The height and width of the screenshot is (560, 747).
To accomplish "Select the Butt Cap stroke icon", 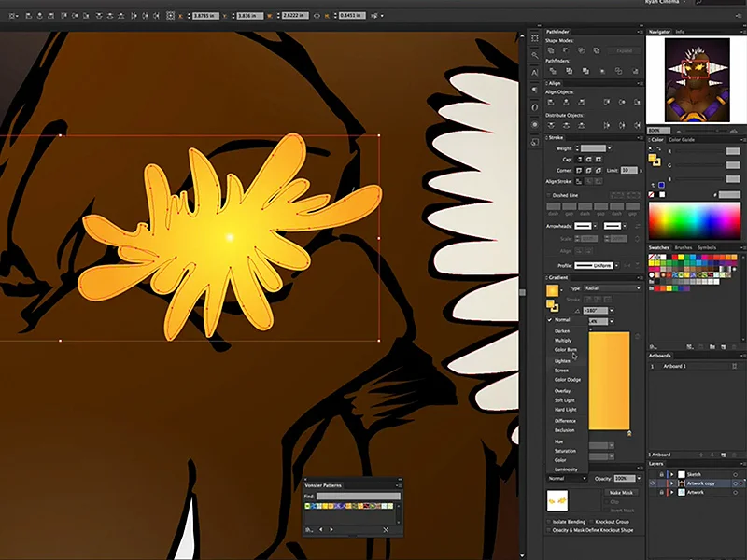I will [x=580, y=160].
